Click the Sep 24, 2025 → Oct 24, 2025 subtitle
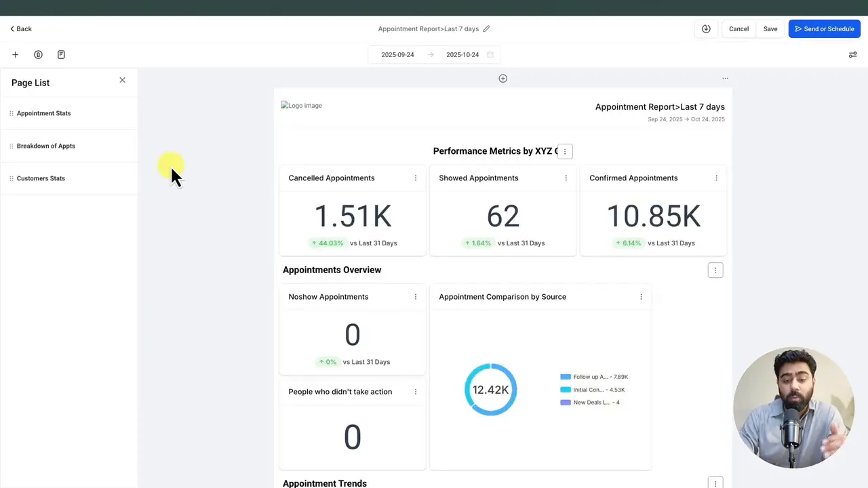Screen dimensions: 868x488 (686, 119)
